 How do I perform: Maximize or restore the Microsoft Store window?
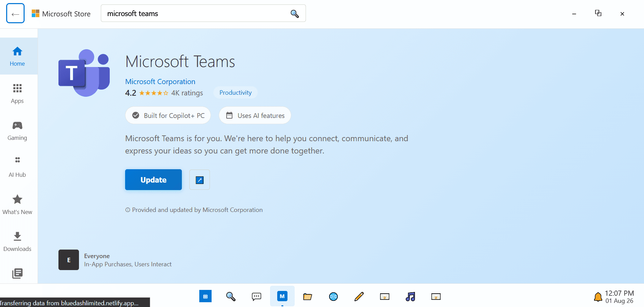coord(598,13)
